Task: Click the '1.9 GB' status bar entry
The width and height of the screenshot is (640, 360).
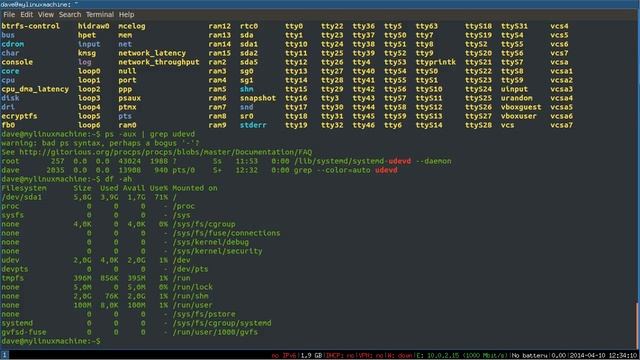Action: coord(311,356)
